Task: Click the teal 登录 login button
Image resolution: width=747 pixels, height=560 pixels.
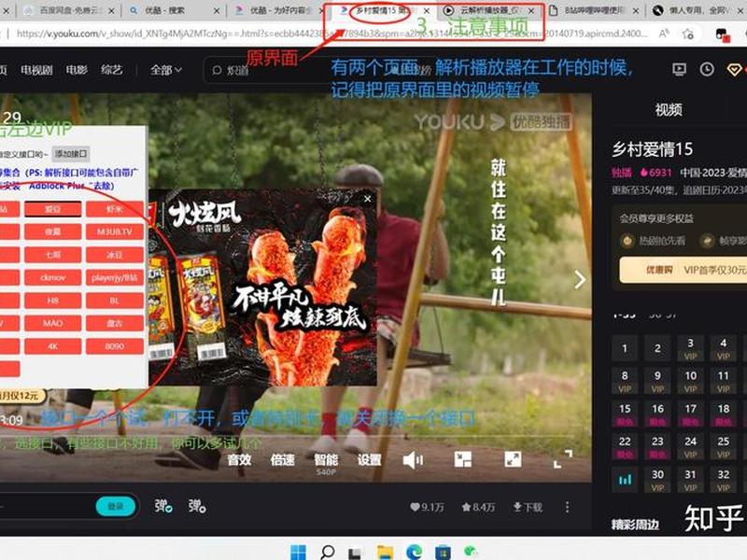Action: [x=116, y=506]
